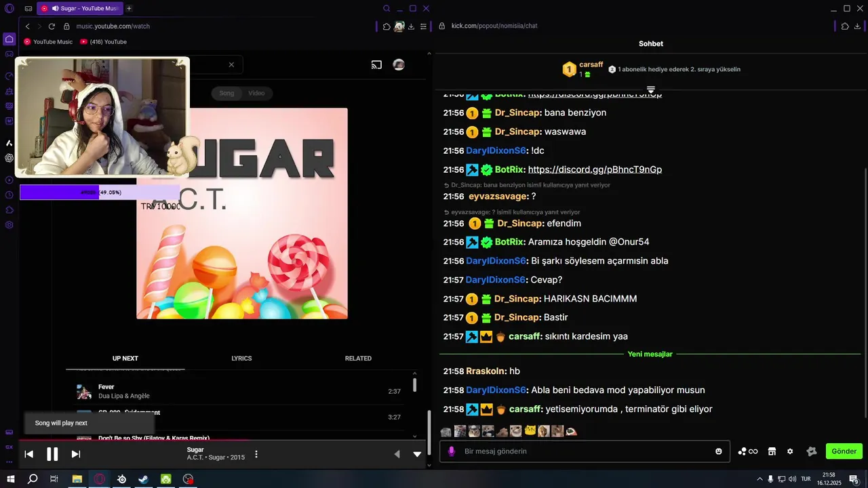Viewport: 868px width, 488px height.
Task: Go back in the music browser
Action: click(27, 26)
